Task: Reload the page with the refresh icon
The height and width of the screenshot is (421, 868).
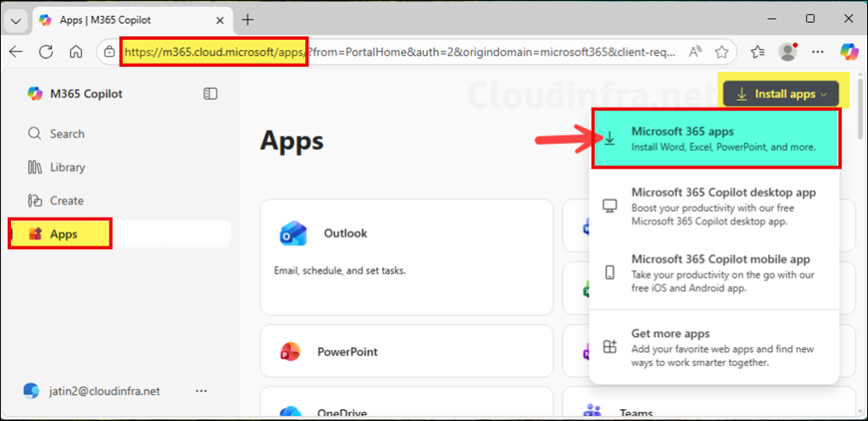Action: (46, 52)
